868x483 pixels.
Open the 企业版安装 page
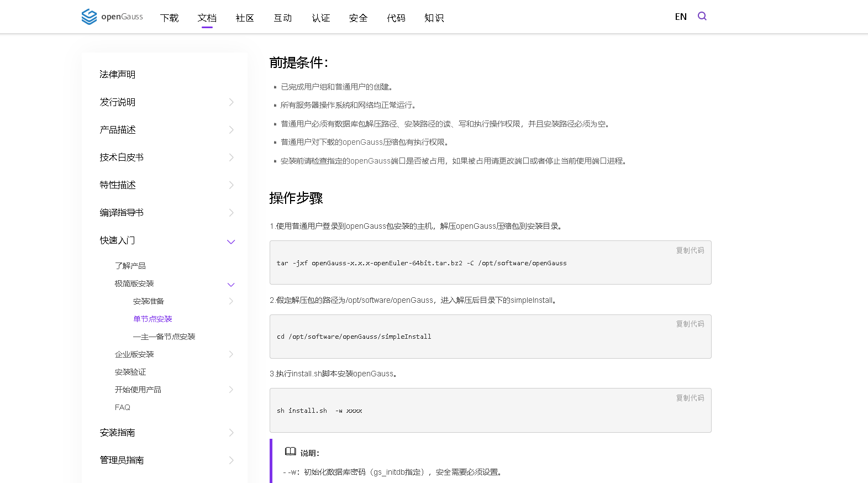click(x=134, y=354)
